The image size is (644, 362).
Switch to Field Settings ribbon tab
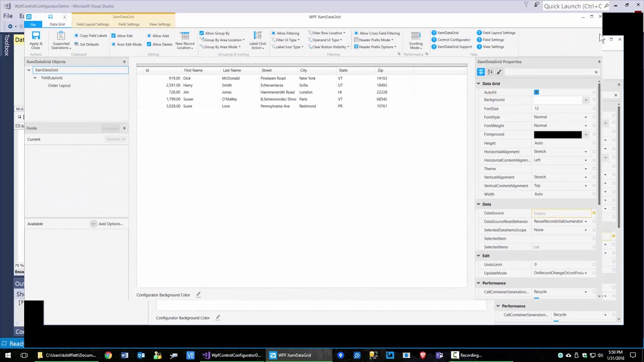pos(129,24)
